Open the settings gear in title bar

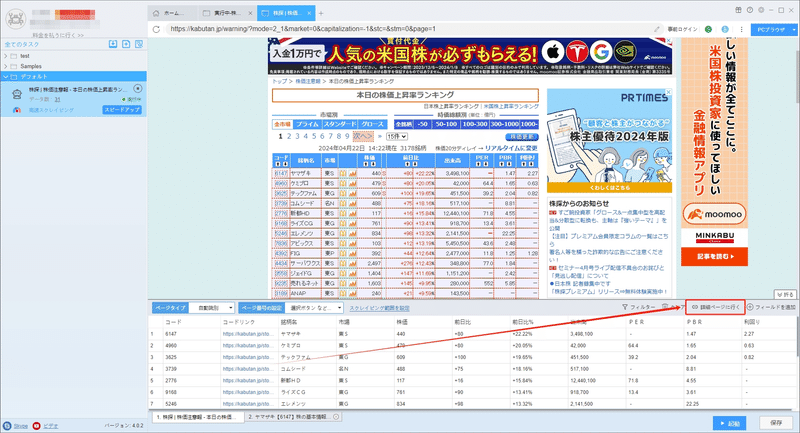tap(761, 10)
